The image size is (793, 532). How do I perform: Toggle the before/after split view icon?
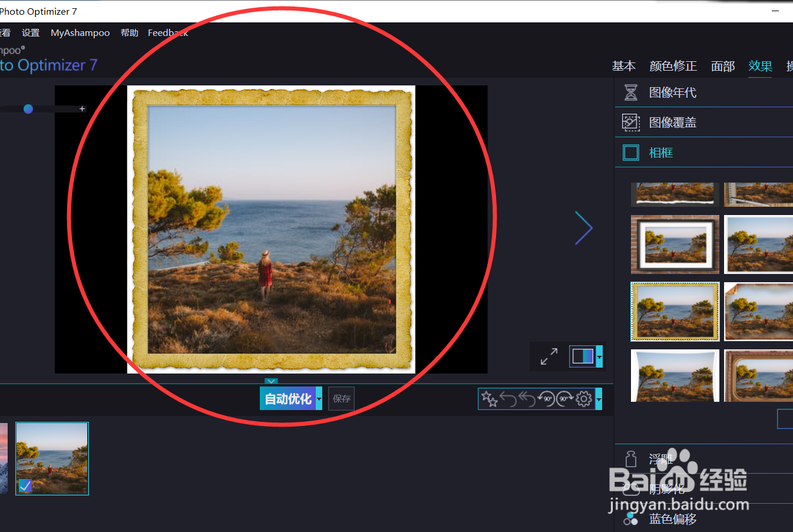pos(583,356)
